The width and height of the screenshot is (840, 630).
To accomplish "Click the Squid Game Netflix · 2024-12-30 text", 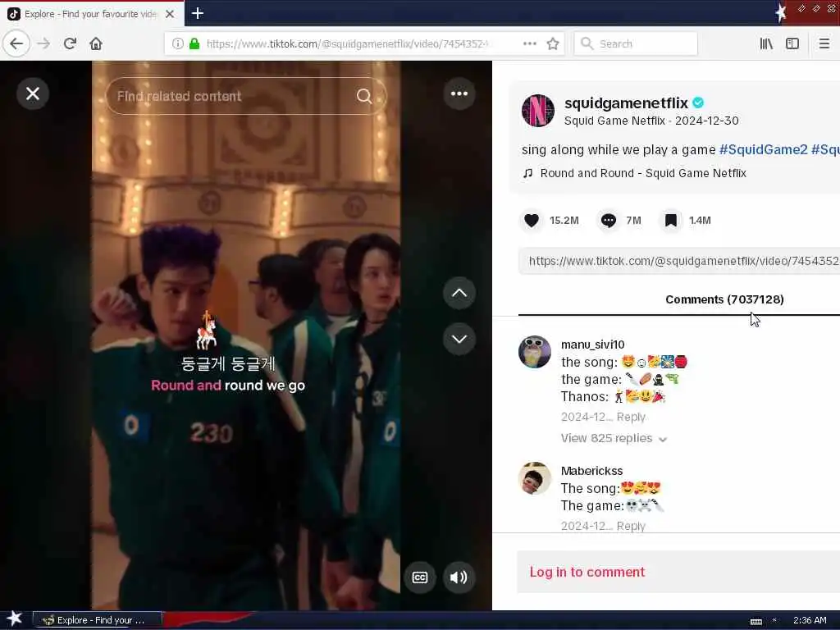I will (x=651, y=121).
